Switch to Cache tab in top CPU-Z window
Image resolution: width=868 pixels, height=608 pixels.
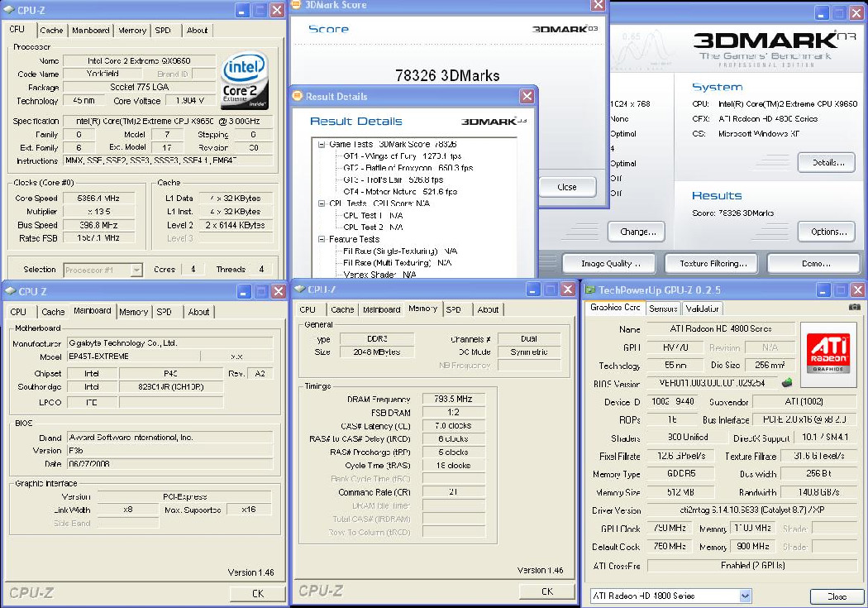51,31
